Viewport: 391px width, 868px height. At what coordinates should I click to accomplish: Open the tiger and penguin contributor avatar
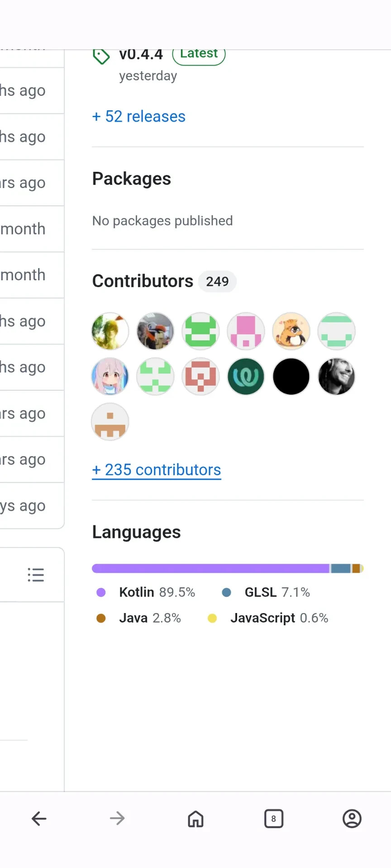tap(291, 331)
